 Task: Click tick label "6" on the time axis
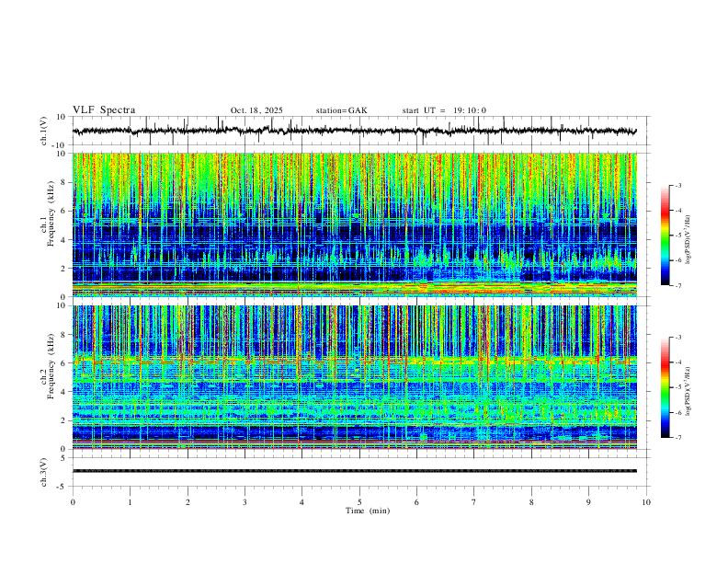(x=417, y=502)
